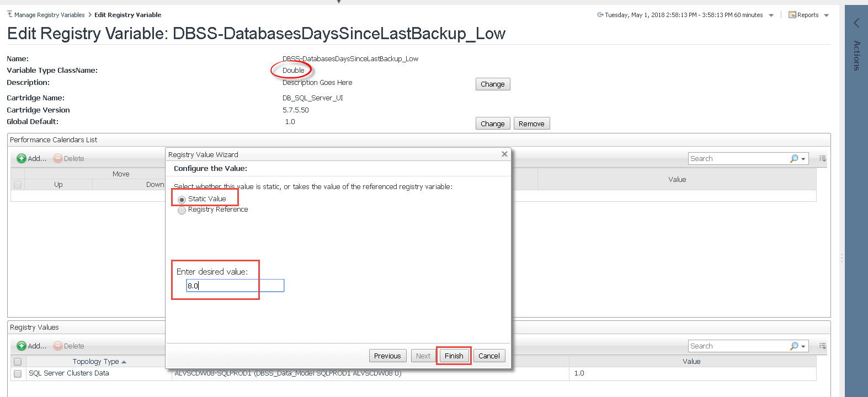Click the Remove button for Global Default

[x=531, y=124]
